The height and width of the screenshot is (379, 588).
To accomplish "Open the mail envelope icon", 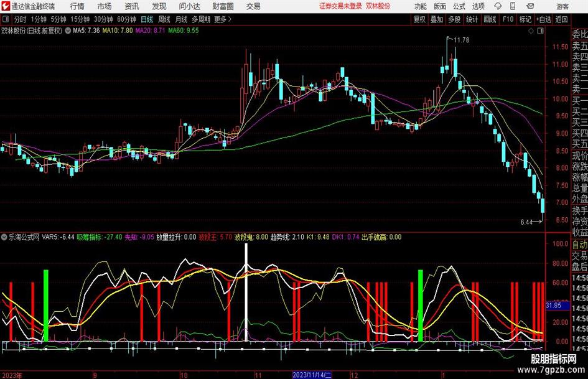I will pos(530,6).
